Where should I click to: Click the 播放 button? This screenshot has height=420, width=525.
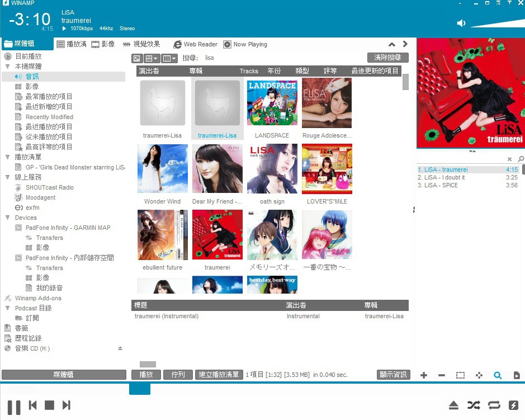[146, 375]
